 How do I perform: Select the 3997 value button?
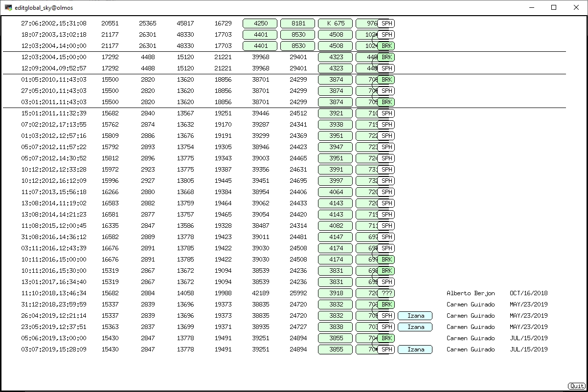pyautogui.click(x=335, y=181)
